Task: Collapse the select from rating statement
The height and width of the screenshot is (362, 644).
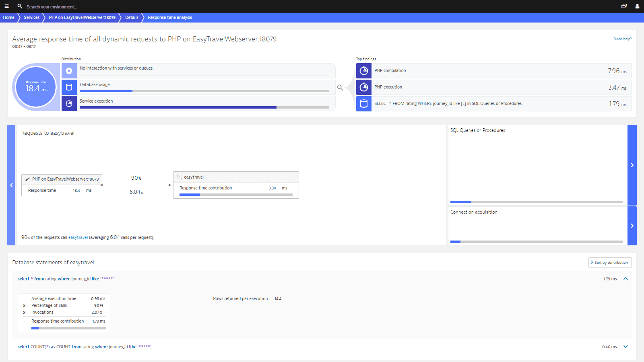Action: [x=626, y=279]
